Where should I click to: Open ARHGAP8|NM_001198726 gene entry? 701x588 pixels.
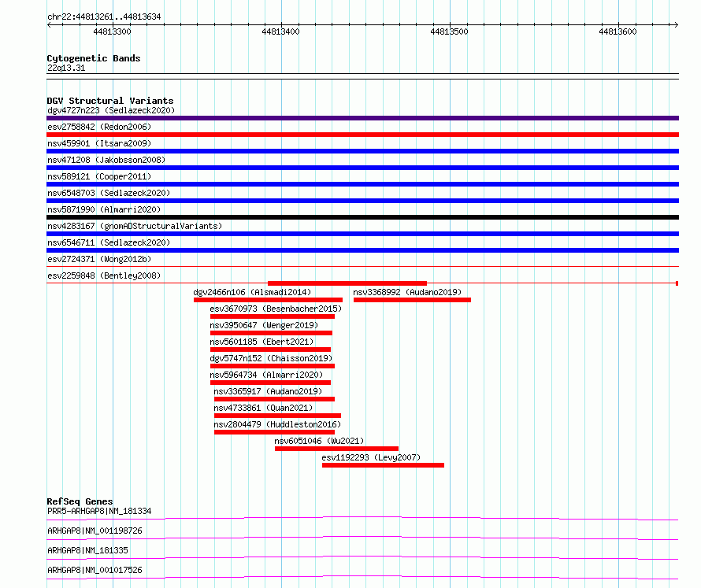[x=95, y=531]
